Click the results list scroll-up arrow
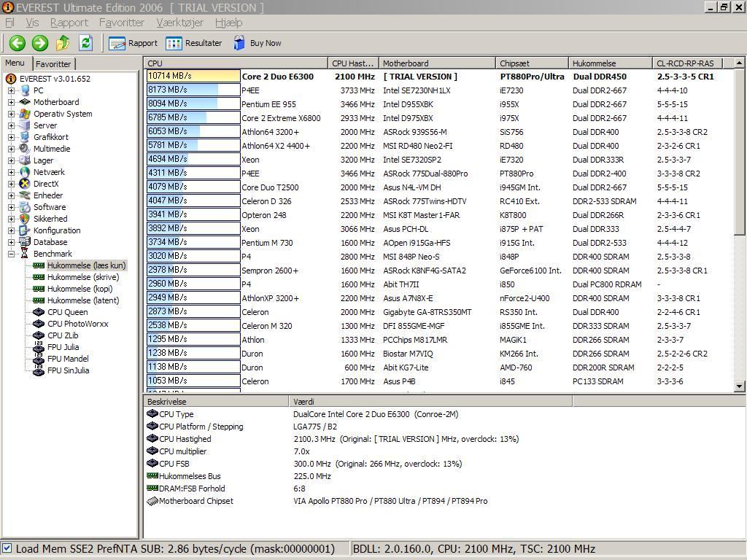This screenshot has height=560, width=747. 740,63
